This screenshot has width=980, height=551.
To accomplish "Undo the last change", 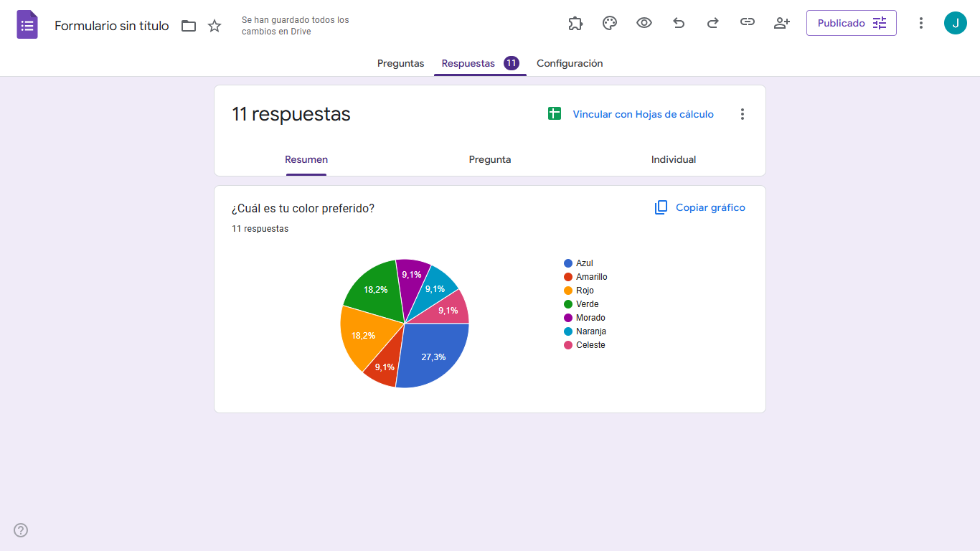I will pyautogui.click(x=679, y=23).
